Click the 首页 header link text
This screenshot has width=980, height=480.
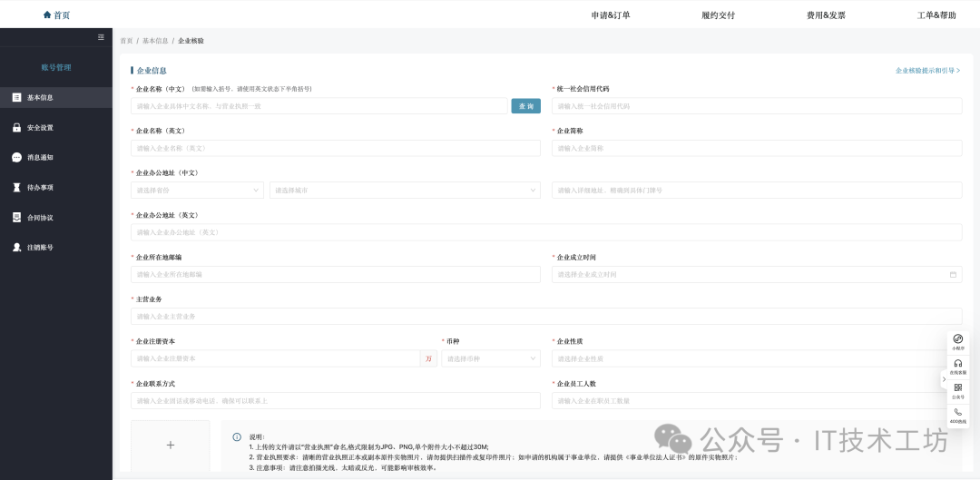62,15
